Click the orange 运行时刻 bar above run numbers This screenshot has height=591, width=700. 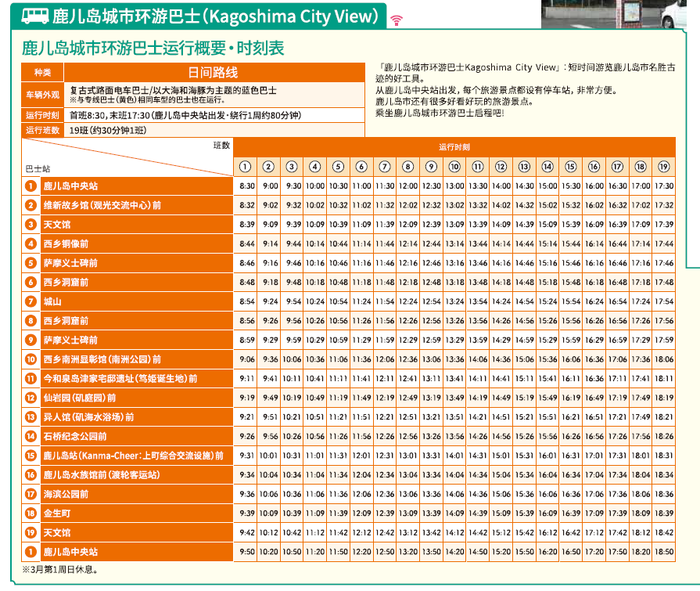pos(454,146)
